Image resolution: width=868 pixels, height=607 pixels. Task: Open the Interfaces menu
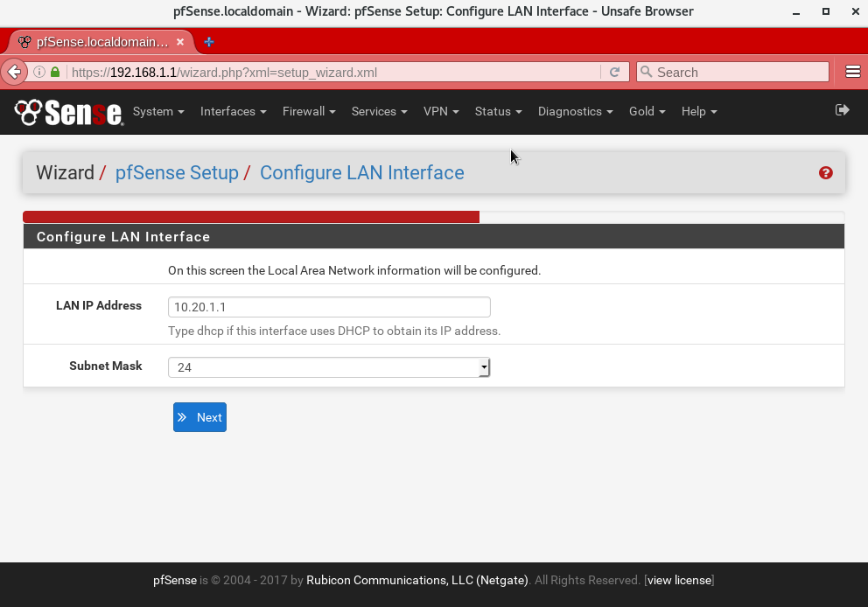click(x=233, y=112)
